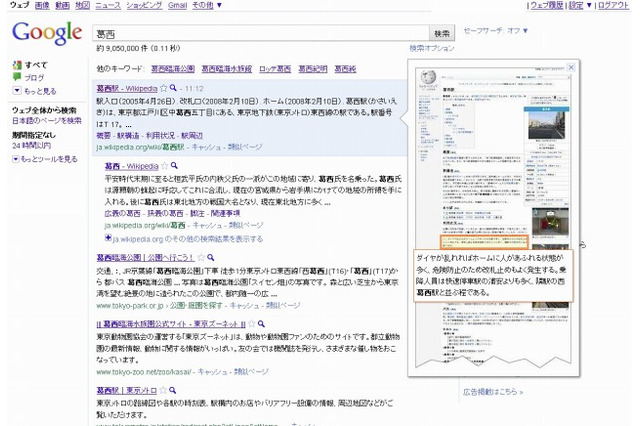Star the 葛西臨海公園 result
This screenshot has width=640, height=426.
coord(201,257)
